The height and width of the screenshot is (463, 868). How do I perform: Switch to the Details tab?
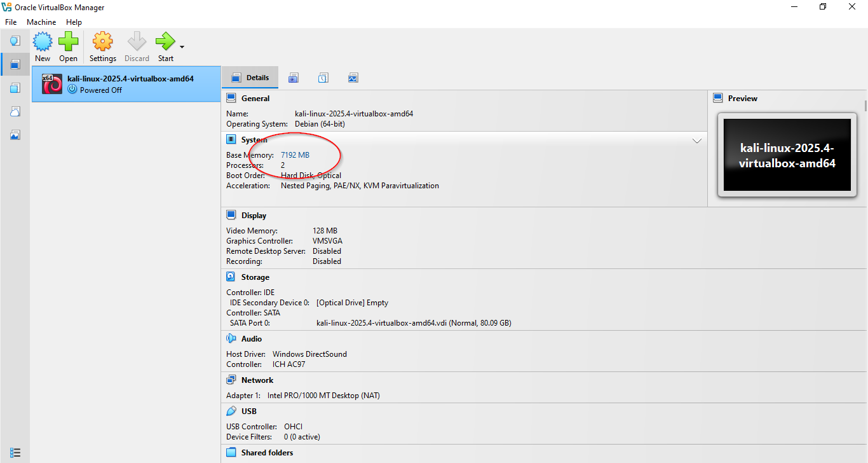click(x=250, y=78)
